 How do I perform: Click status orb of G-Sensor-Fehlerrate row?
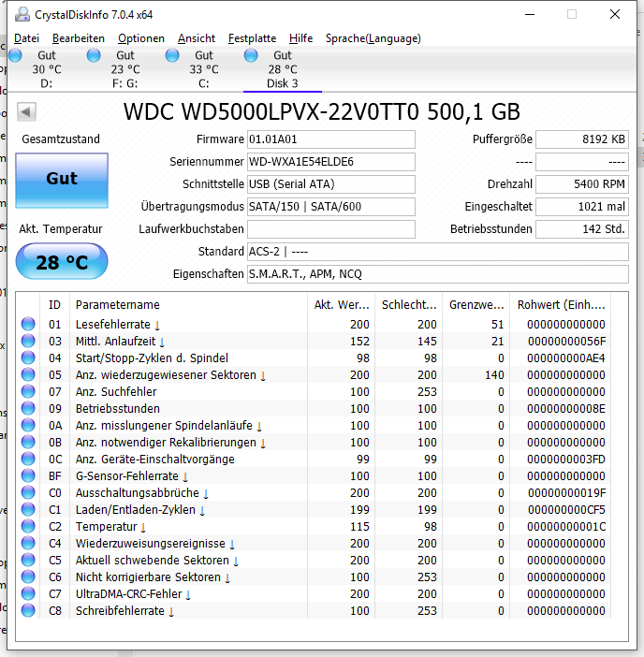click(x=28, y=475)
